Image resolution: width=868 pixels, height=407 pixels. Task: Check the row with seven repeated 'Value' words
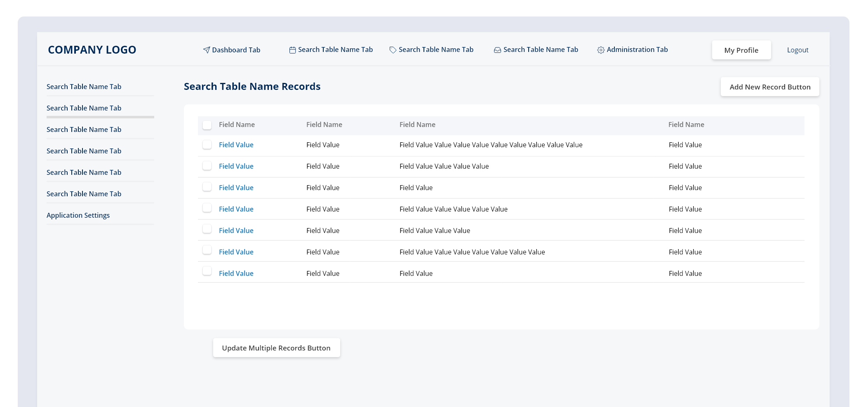[x=207, y=250]
